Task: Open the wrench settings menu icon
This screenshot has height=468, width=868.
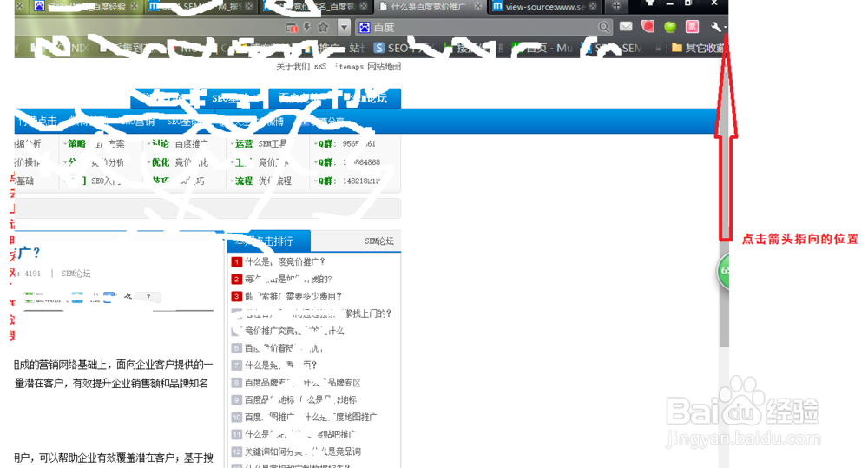Action: coord(716,27)
